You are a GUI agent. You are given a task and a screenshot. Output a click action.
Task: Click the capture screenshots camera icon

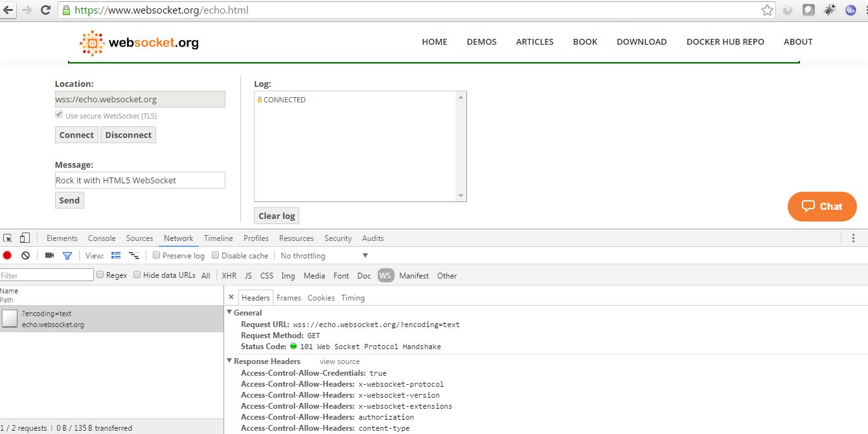point(49,256)
